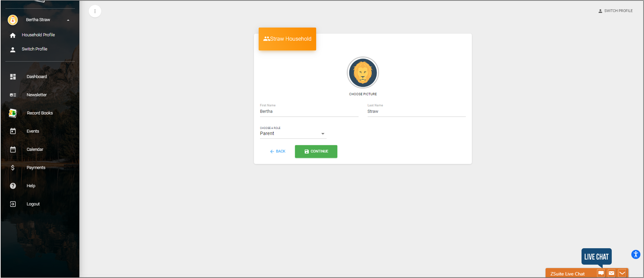Screen dimensions: 644x278
Task: Open the Newsletter menu item
Action: pyautogui.click(x=37, y=95)
